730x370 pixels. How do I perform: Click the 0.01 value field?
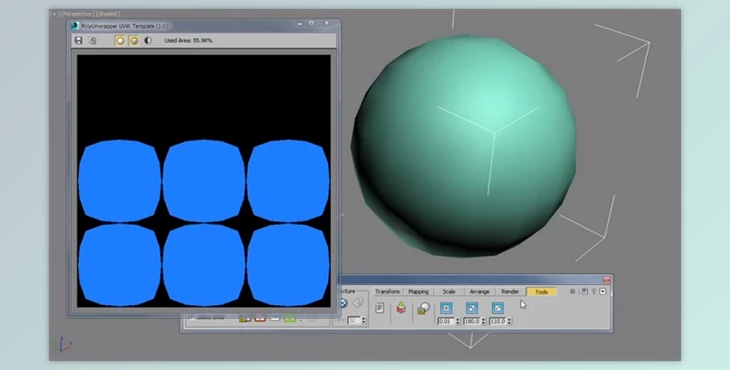[x=446, y=321]
